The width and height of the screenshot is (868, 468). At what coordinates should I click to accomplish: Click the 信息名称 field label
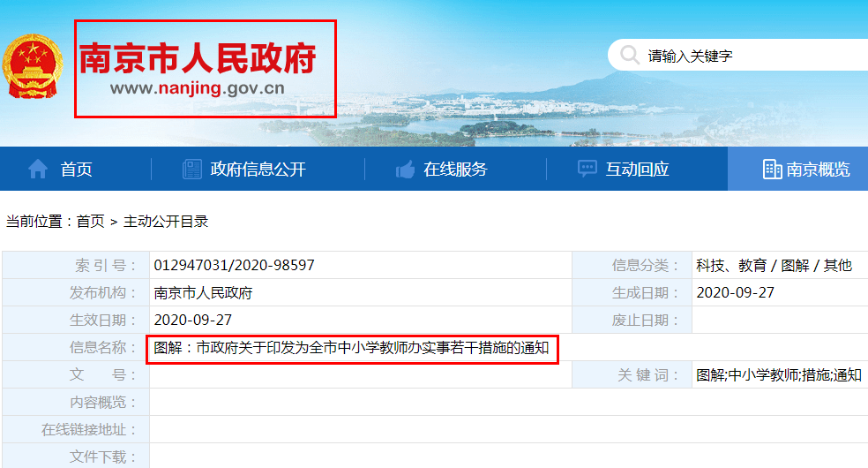(x=102, y=347)
